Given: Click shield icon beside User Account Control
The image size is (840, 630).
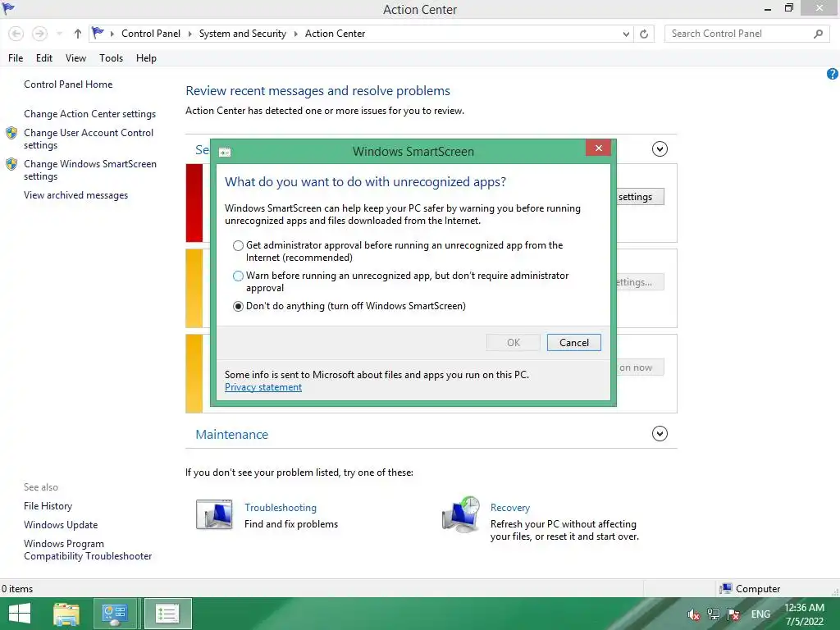Looking at the screenshot, I should pos(11,133).
